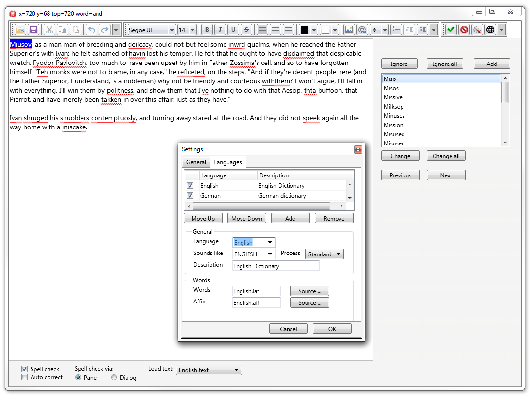This screenshot has height=397, width=532.
Task: Click Add in the spelling panel
Action: click(492, 64)
